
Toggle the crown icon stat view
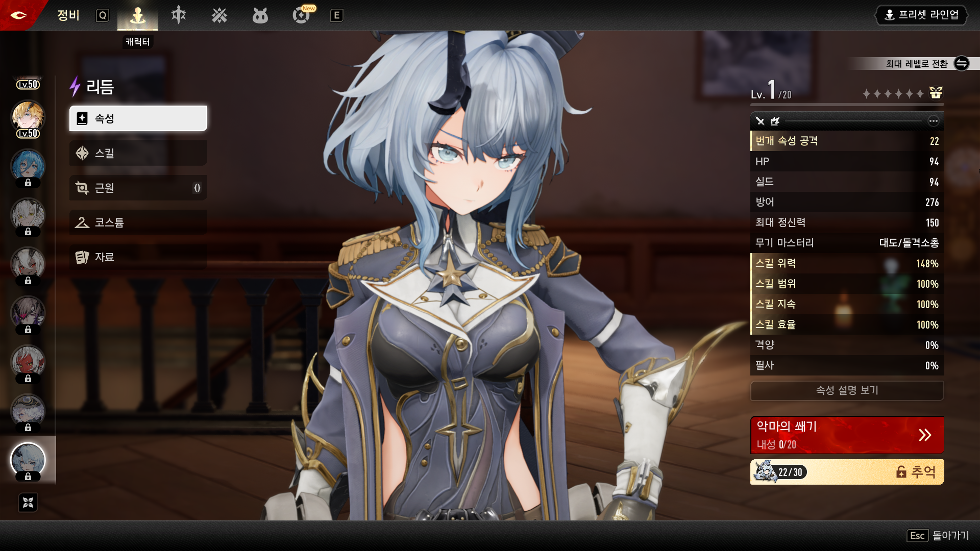(x=775, y=121)
